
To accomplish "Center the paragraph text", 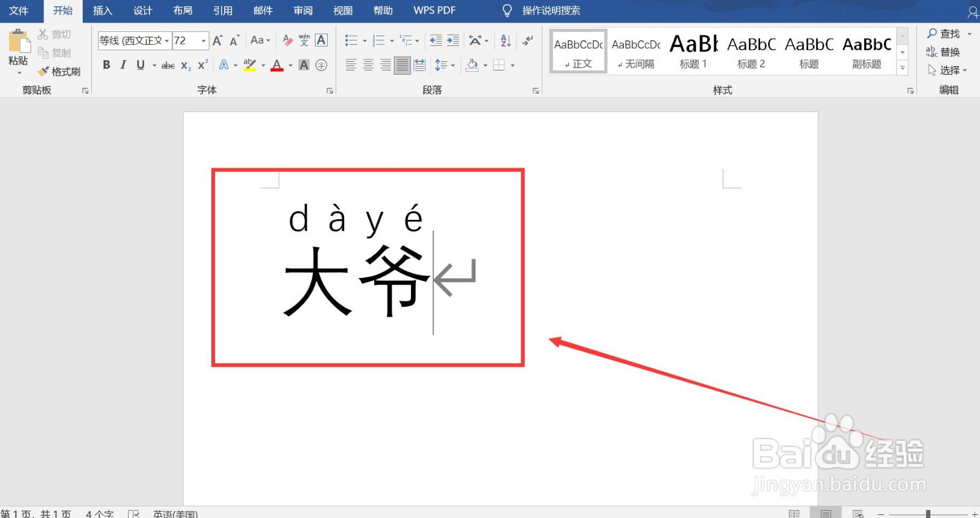I will pyautogui.click(x=368, y=65).
